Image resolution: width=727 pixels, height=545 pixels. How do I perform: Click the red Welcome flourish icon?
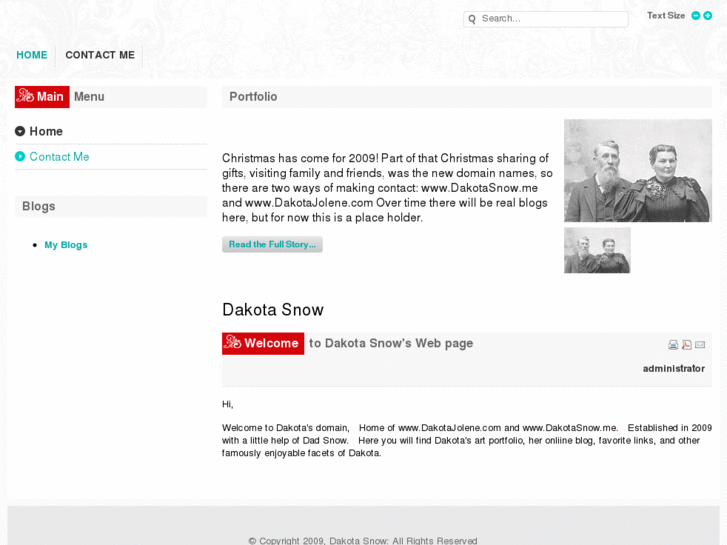tap(233, 343)
